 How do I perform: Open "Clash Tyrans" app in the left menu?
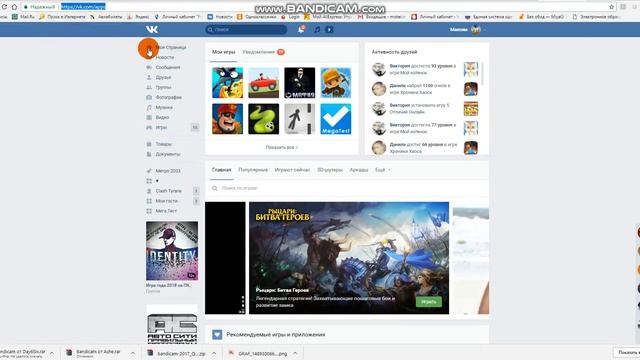click(x=169, y=191)
